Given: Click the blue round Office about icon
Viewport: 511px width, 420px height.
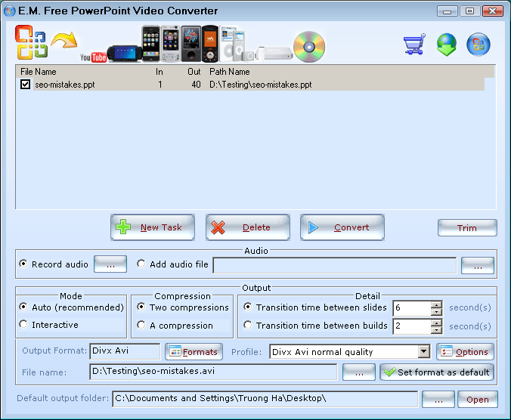Looking at the screenshot, I should click(478, 45).
